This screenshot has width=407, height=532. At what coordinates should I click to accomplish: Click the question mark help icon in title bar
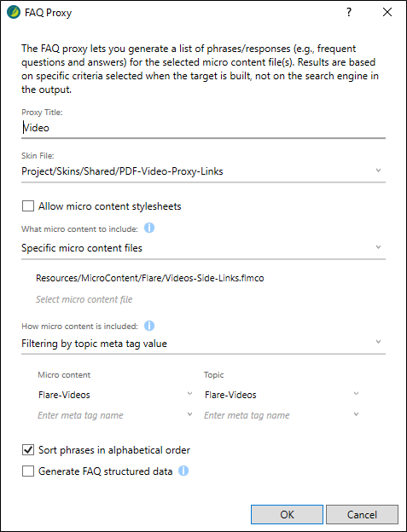click(x=349, y=13)
